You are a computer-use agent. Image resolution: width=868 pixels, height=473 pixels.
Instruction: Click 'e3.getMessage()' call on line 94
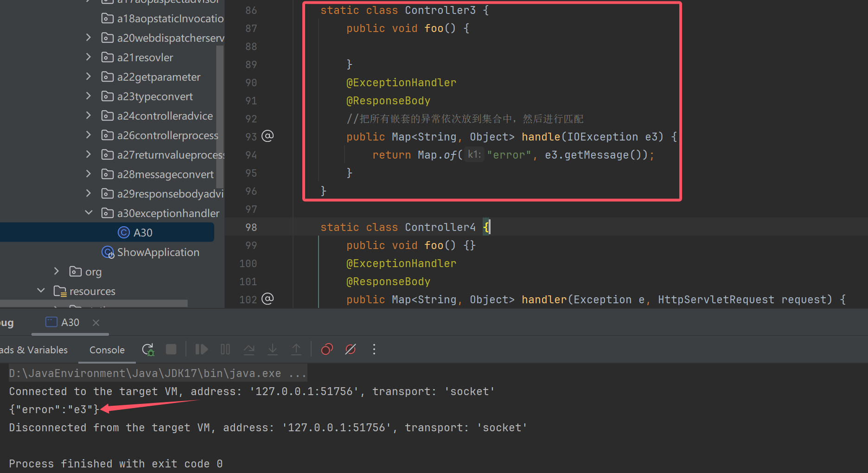point(596,155)
